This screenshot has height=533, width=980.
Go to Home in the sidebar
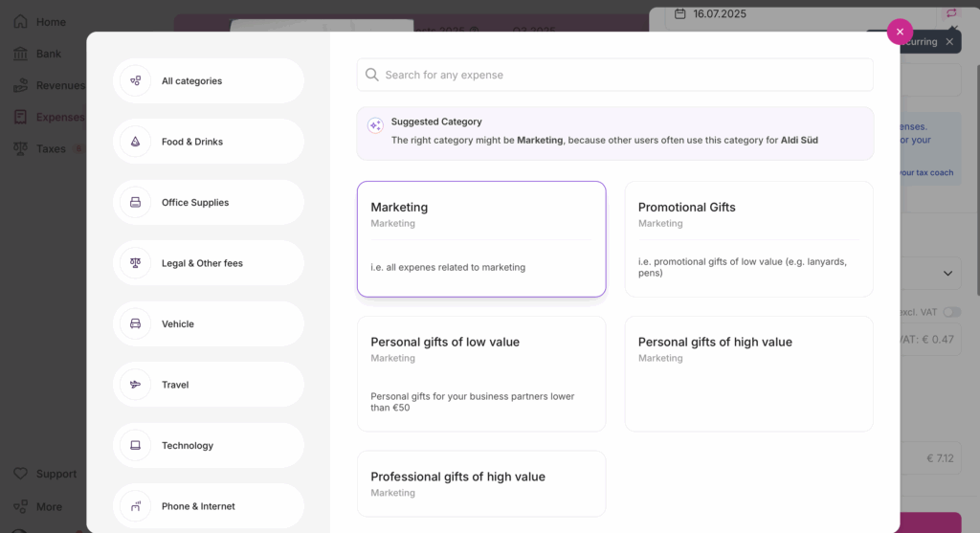coord(50,22)
